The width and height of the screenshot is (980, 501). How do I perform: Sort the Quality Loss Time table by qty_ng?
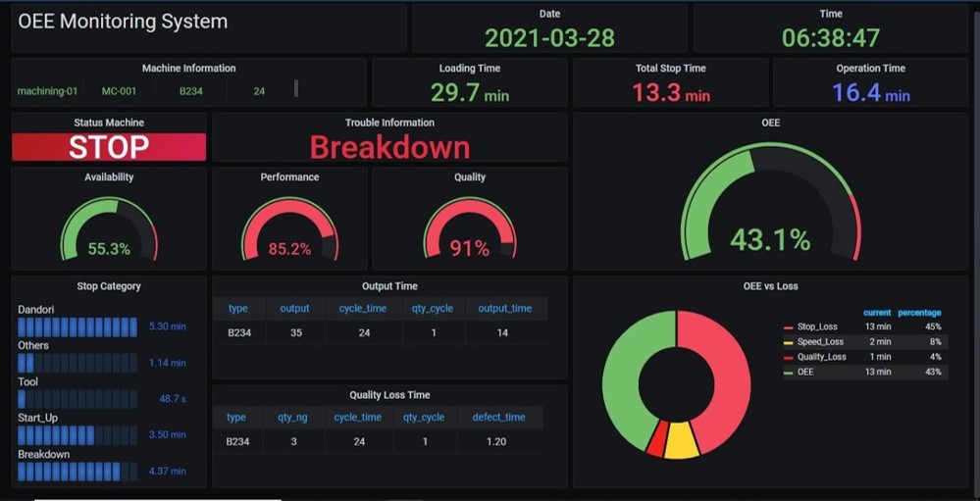(293, 417)
